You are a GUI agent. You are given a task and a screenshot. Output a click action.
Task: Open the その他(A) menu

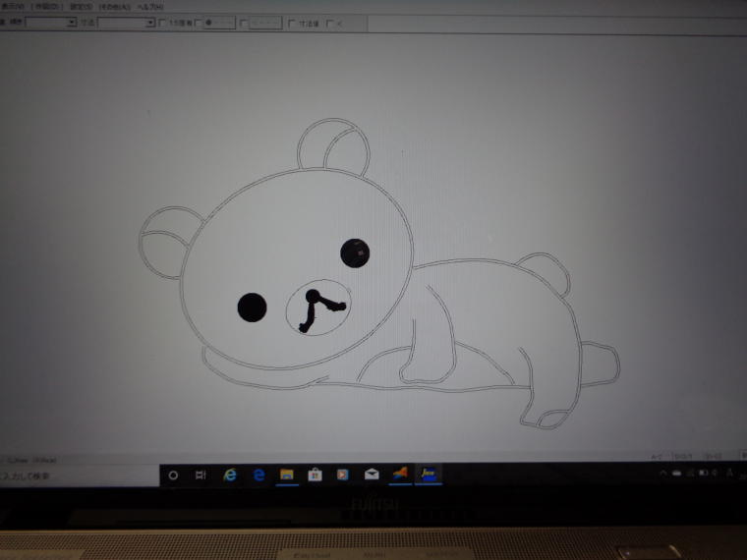(x=114, y=7)
